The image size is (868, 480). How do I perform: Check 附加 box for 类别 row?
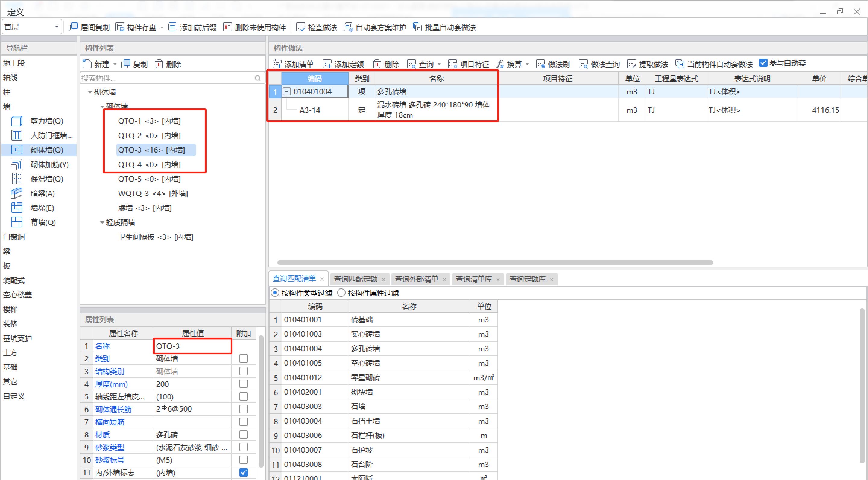(243, 358)
